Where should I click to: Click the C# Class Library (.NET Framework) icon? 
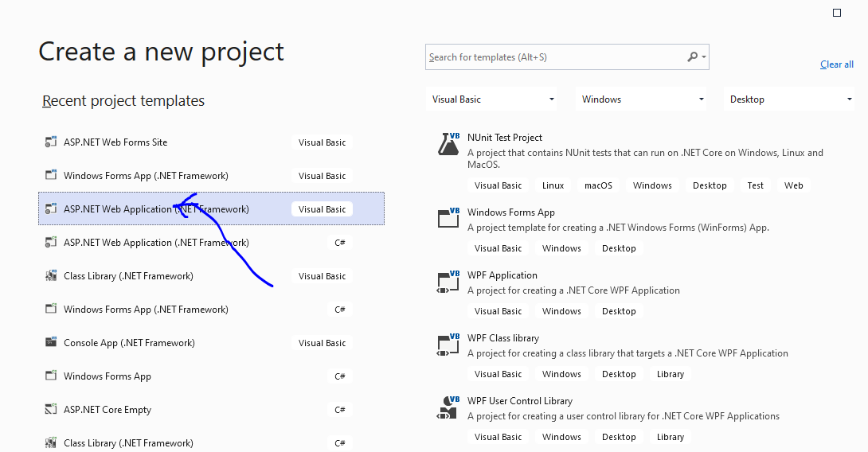point(51,442)
